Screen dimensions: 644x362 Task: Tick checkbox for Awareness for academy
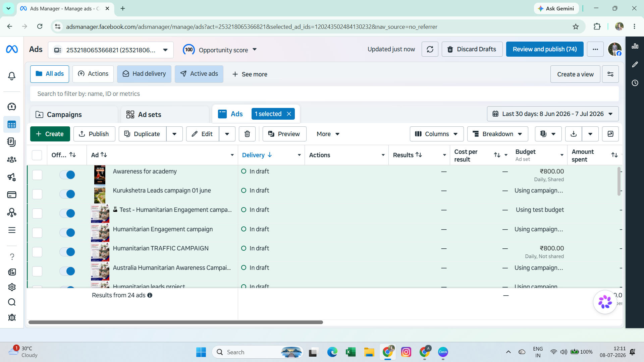[x=37, y=175]
